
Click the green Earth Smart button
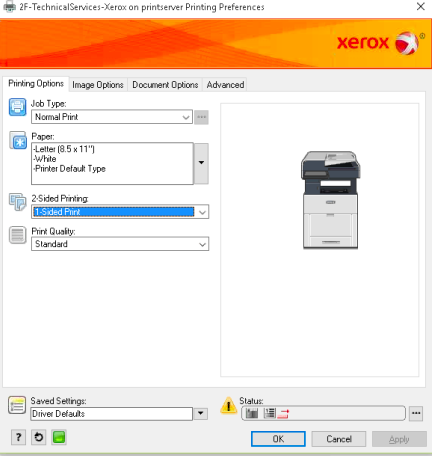click(59, 437)
